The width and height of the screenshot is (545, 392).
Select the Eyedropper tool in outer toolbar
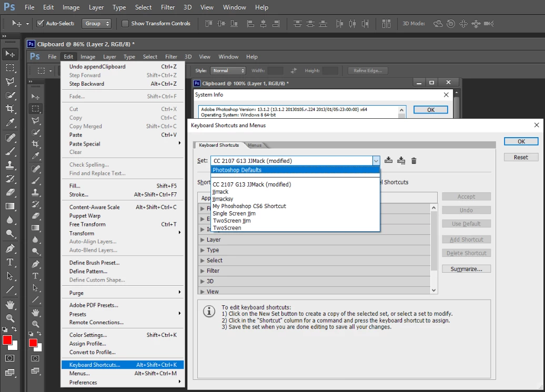[x=10, y=122]
